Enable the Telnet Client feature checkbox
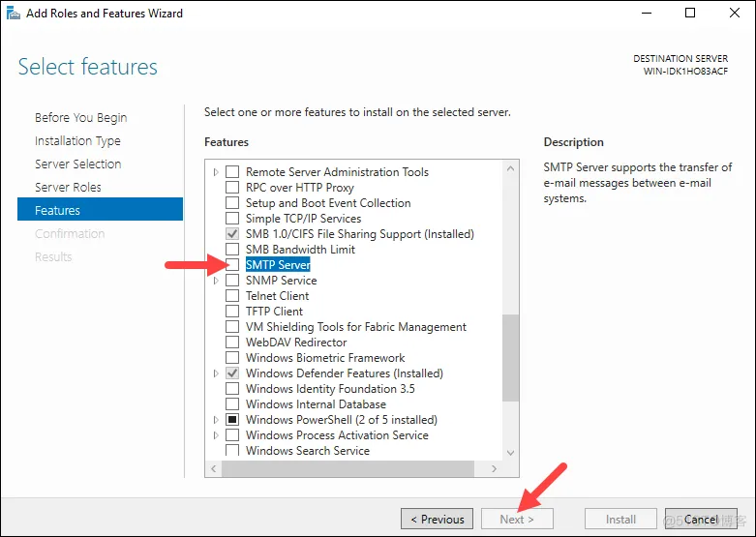Screen dimensions: 756x537 click(x=232, y=296)
